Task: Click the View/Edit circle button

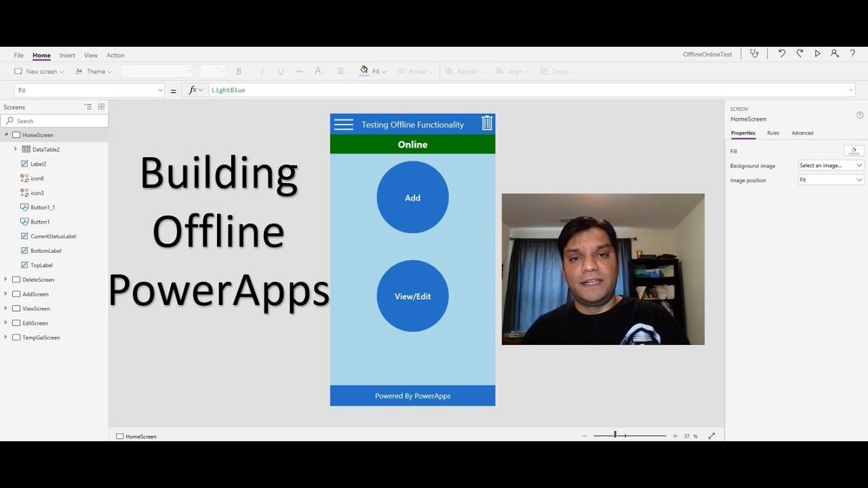Action: pyautogui.click(x=412, y=296)
